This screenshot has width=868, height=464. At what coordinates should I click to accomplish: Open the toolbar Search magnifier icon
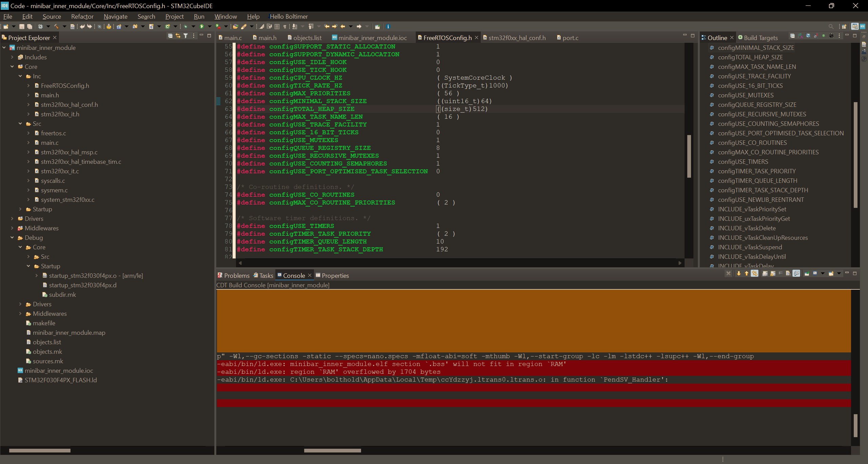(x=831, y=26)
